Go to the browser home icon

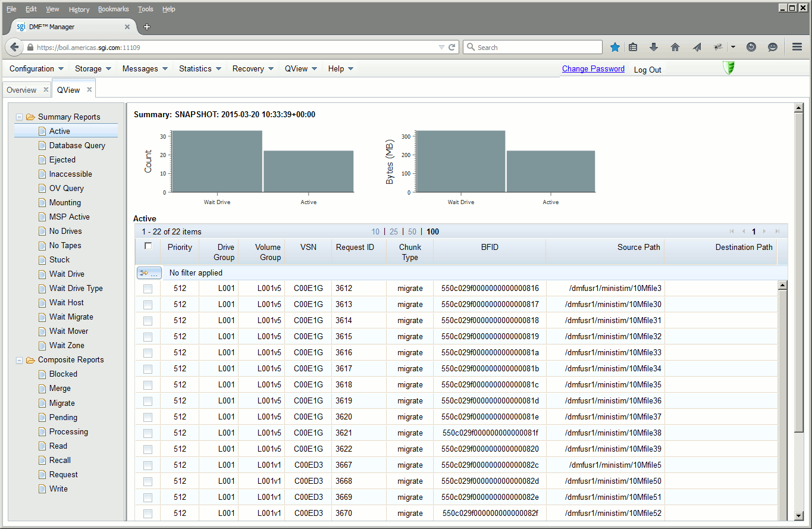(675, 47)
